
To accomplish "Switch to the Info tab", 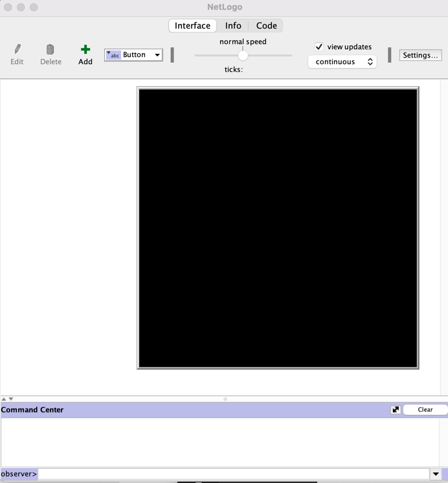I will click(233, 25).
